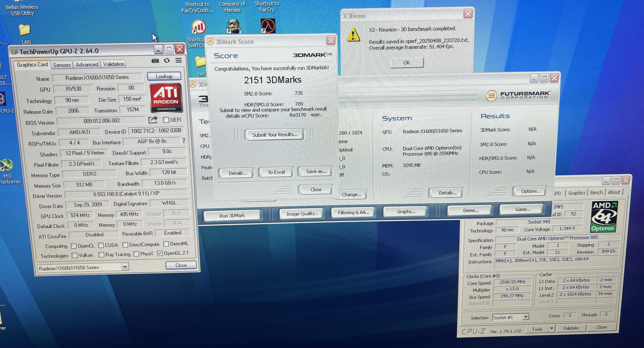The image size is (644, 348).
Task: Open the CPU-Z Socket #1 selection dropdown
Action: (526, 317)
